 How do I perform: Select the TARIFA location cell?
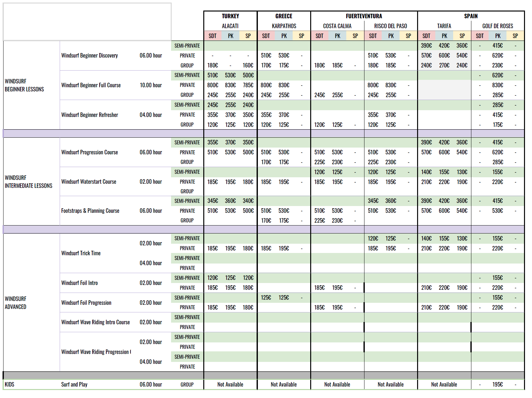click(444, 26)
